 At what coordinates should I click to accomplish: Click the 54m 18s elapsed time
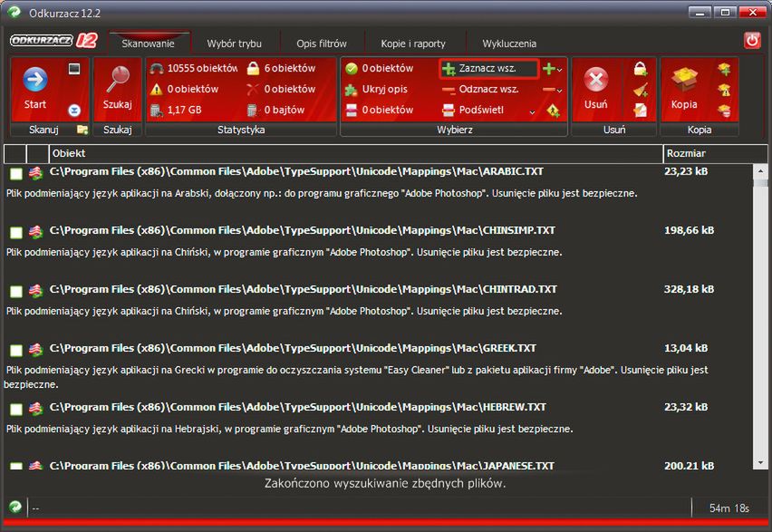(x=729, y=508)
